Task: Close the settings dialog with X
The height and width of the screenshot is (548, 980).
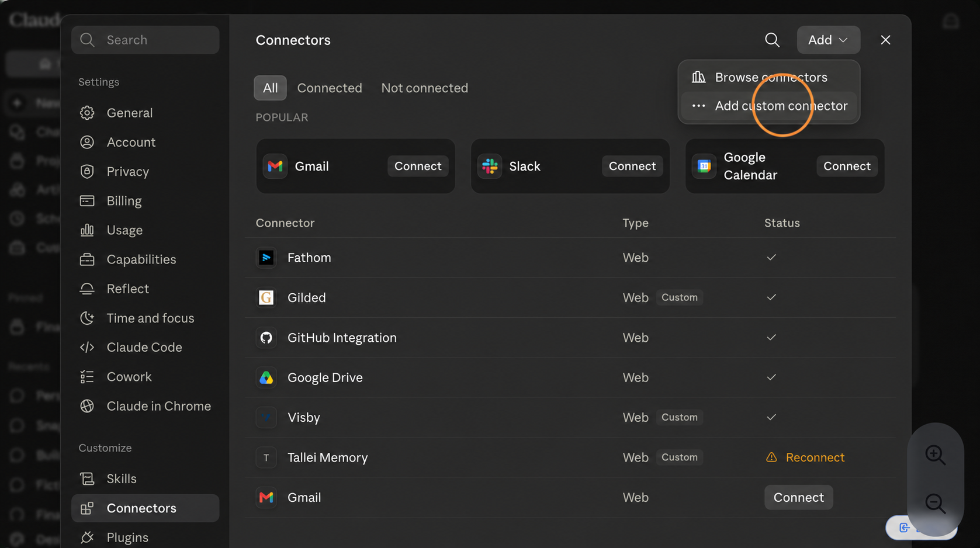Action: 885,40
